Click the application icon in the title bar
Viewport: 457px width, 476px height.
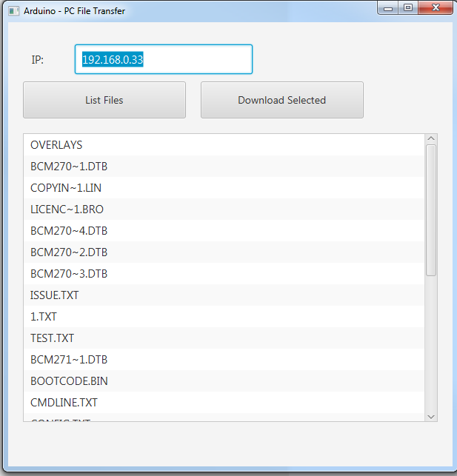(13, 11)
